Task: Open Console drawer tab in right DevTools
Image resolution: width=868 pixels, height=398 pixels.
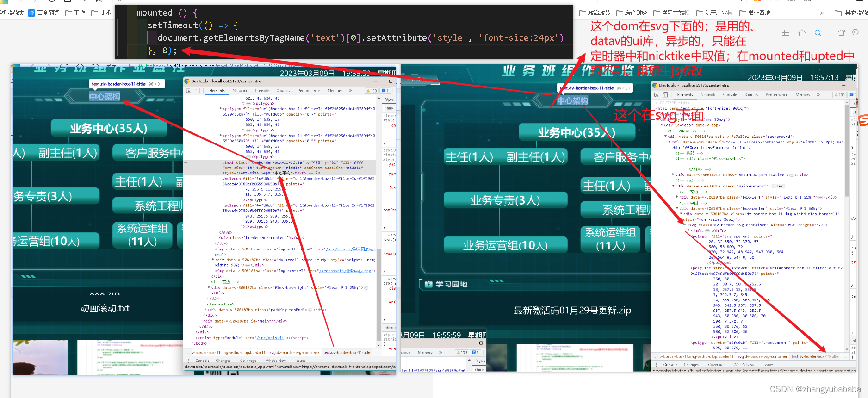Action: coord(670,365)
